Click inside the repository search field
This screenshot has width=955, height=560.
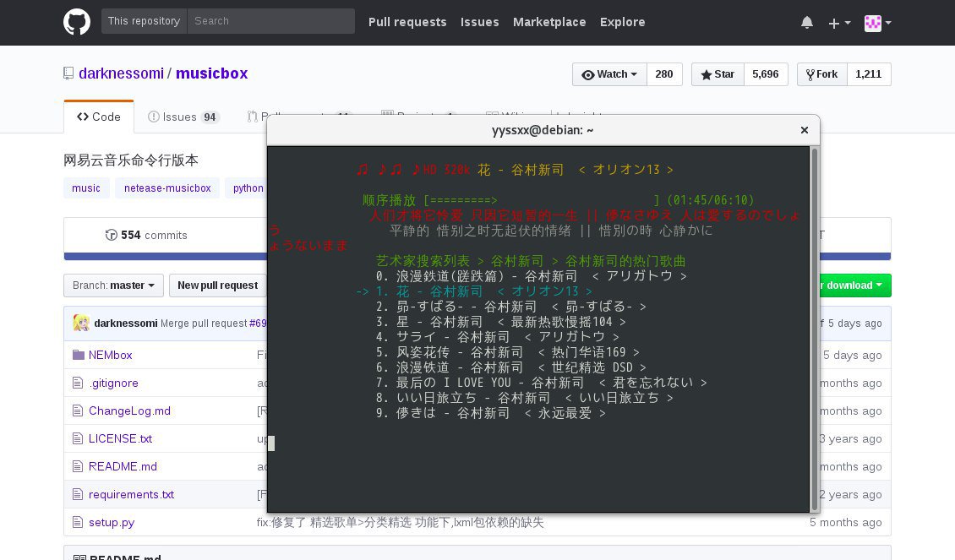pos(270,20)
